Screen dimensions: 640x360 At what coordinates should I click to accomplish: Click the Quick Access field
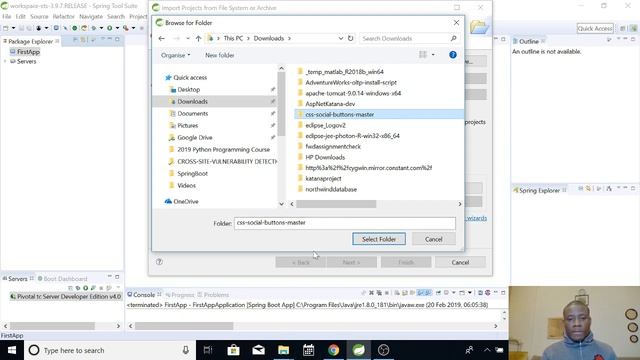pos(595,28)
